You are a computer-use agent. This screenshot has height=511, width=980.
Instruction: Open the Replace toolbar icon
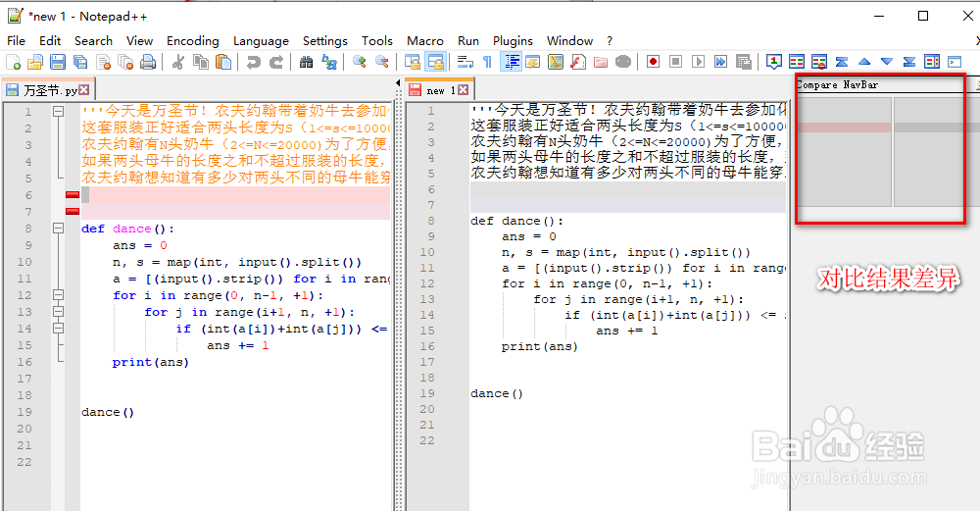click(x=328, y=61)
